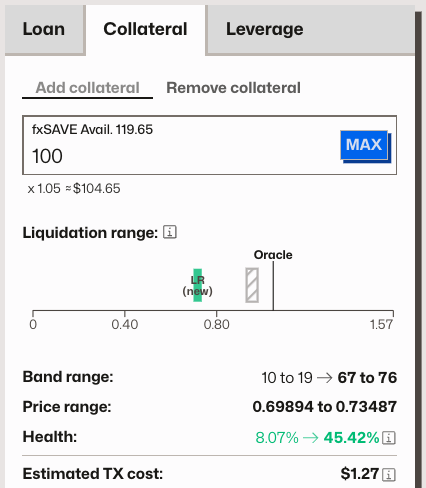The width and height of the screenshot is (426, 488).
Task: Open the Collateral tab
Action: [x=145, y=29]
